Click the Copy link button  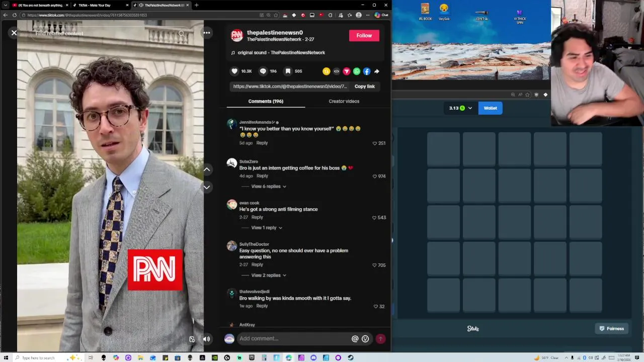click(365, 86)
